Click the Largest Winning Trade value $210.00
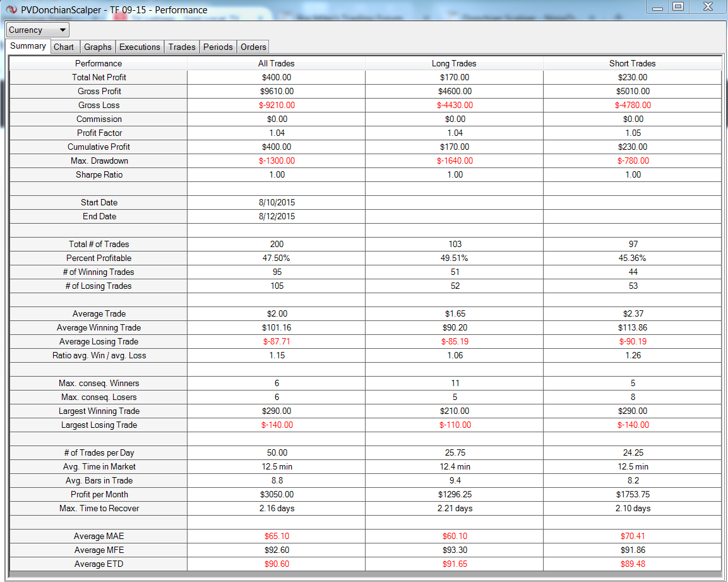The image size is (728, 582). 455,411
